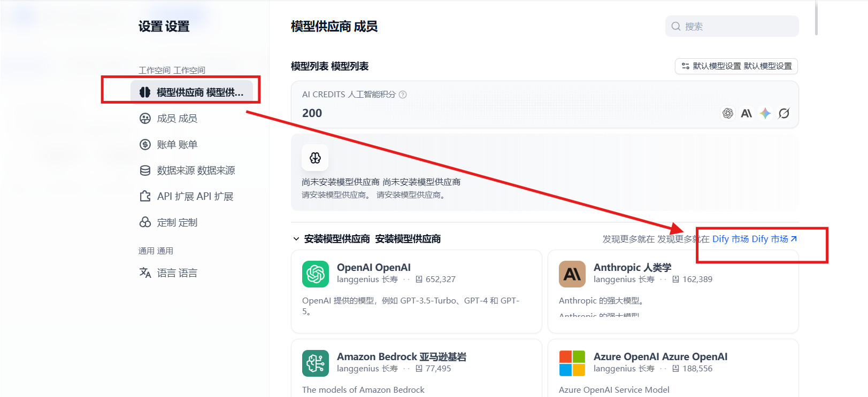Select the Amazon Bedrock provider card
The height and width of the screenshot is (397, 868).
416,368
